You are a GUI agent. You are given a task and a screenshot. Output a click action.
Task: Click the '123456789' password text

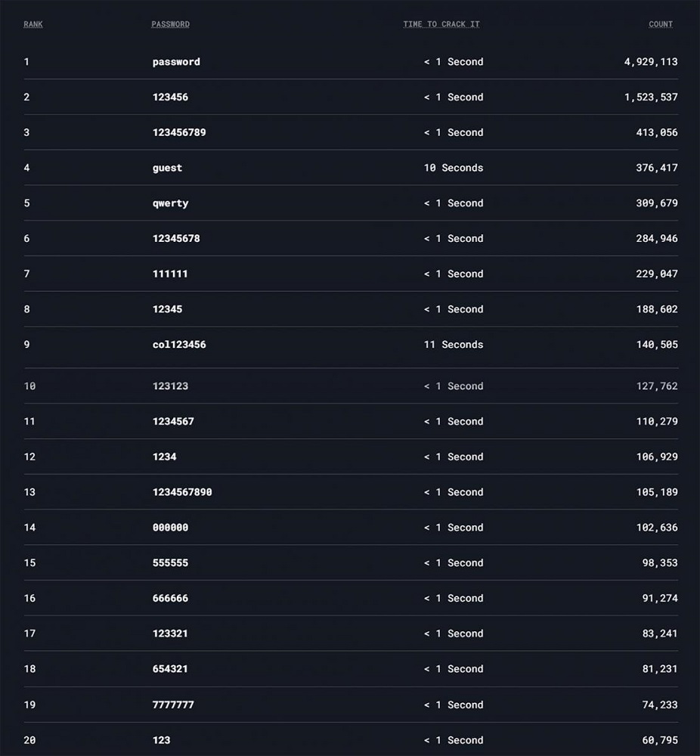[x=179, y=132]
